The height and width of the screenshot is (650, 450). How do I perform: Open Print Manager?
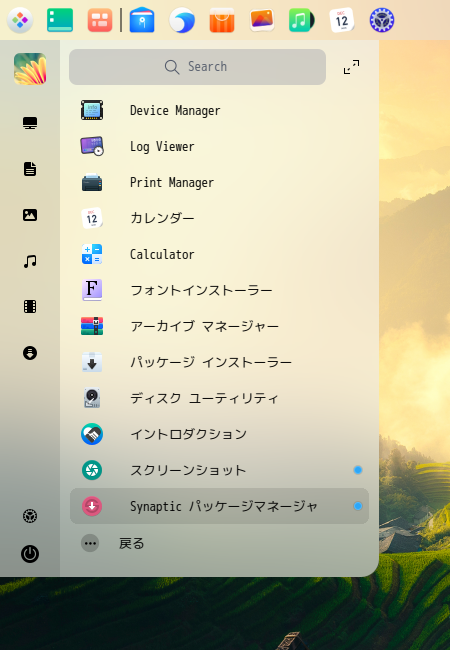[219, 182]
